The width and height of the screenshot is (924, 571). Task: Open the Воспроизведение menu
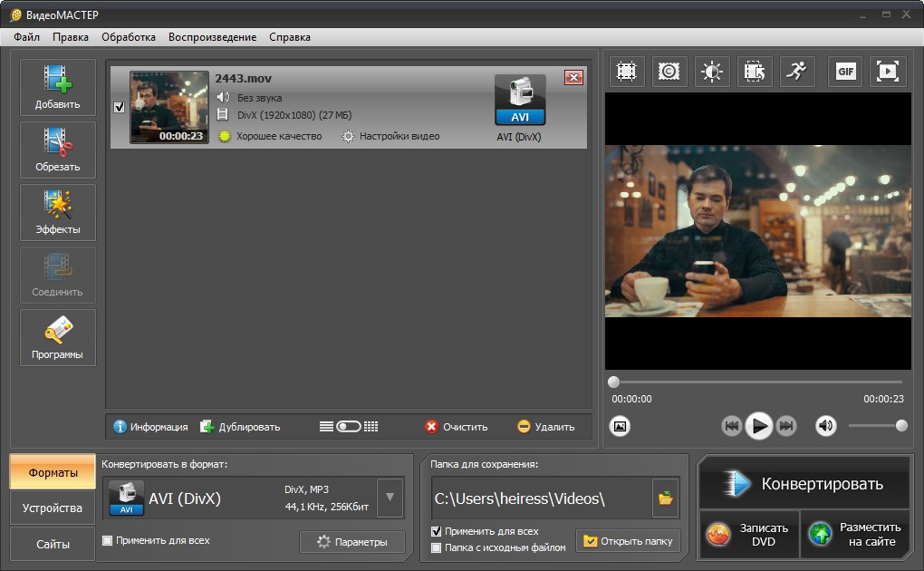tap(213, 36)
